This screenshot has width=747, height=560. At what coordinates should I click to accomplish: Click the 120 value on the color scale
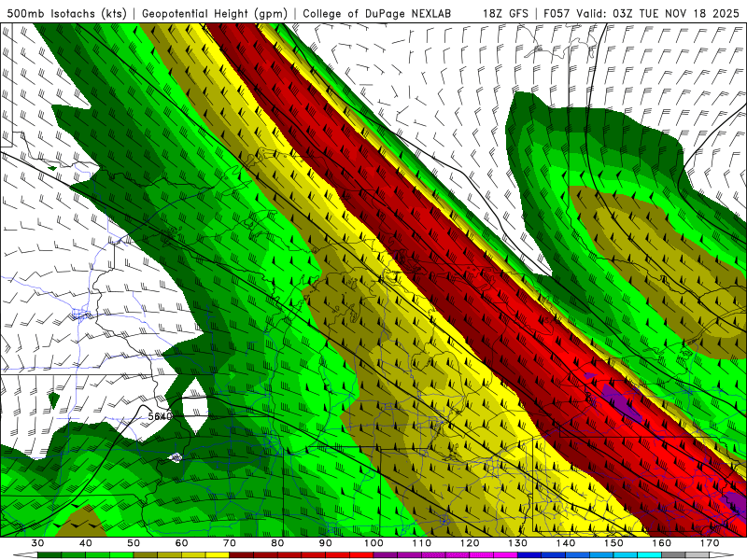pyautogui.click(x=470, y=543)
